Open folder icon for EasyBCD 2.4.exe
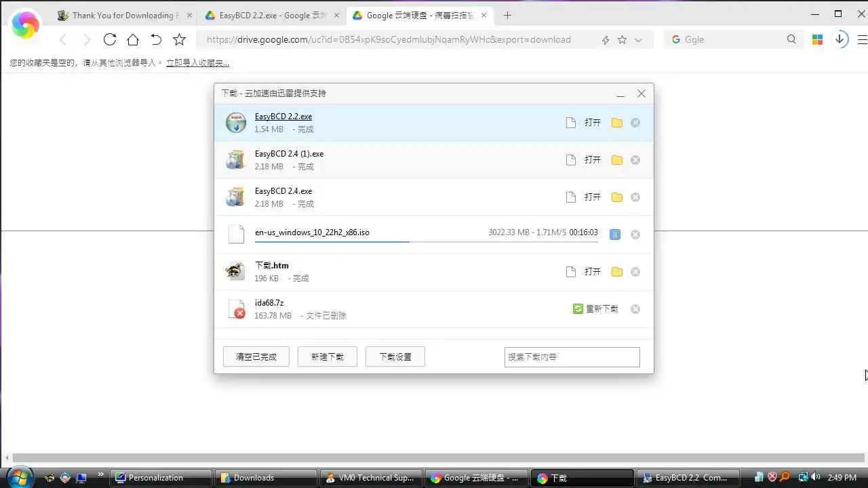This screenshot has height=488, width=868. coord(616,197)
